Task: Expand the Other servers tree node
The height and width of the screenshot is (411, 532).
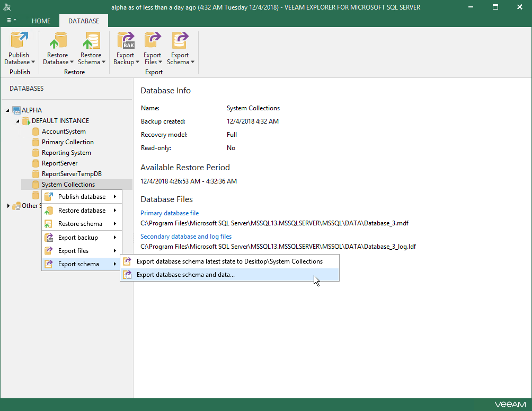Action: click(x=8, y=206)
